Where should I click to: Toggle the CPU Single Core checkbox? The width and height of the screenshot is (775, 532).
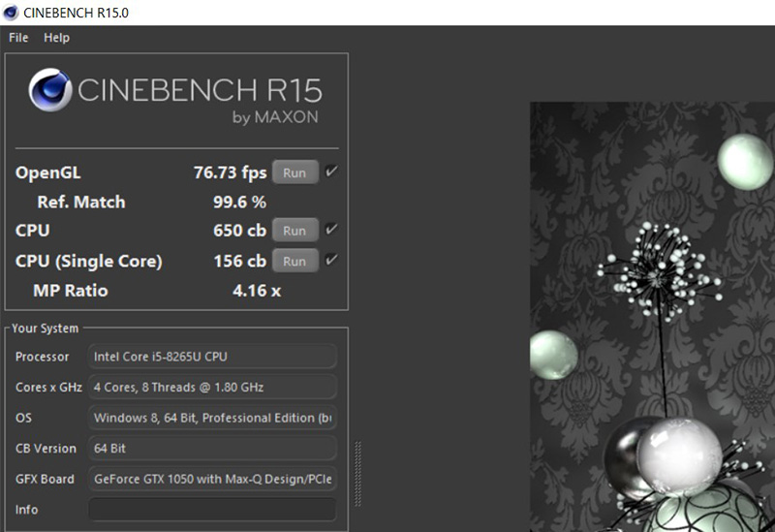pos(331,260)
